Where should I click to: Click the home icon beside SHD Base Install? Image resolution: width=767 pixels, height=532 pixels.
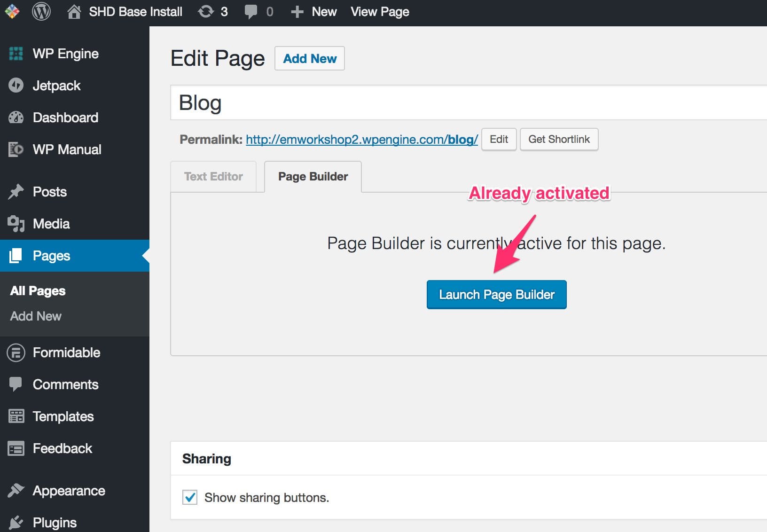click(x=74, y=11)
